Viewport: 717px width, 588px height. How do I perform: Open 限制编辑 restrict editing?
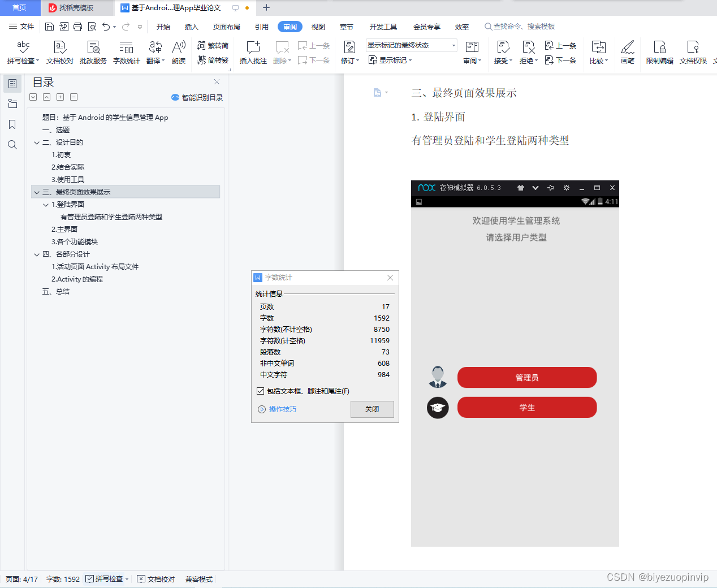coord(660,52)
